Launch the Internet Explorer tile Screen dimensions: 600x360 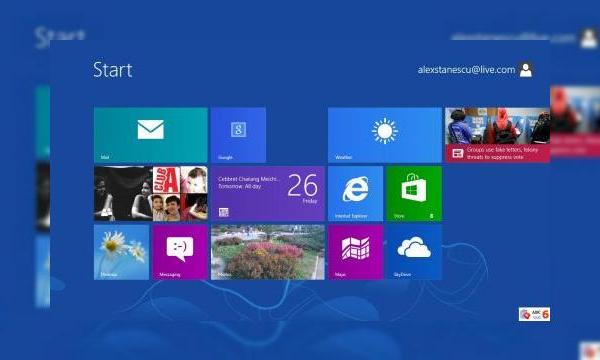[x=355, y=194]
